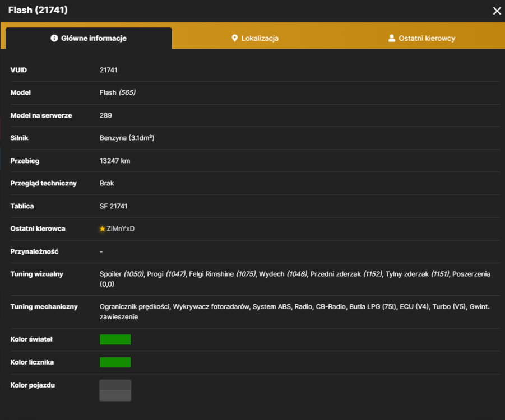Click the gold star next to ZiMnYxD
This screenshot has height=420, width=505.
103,229
